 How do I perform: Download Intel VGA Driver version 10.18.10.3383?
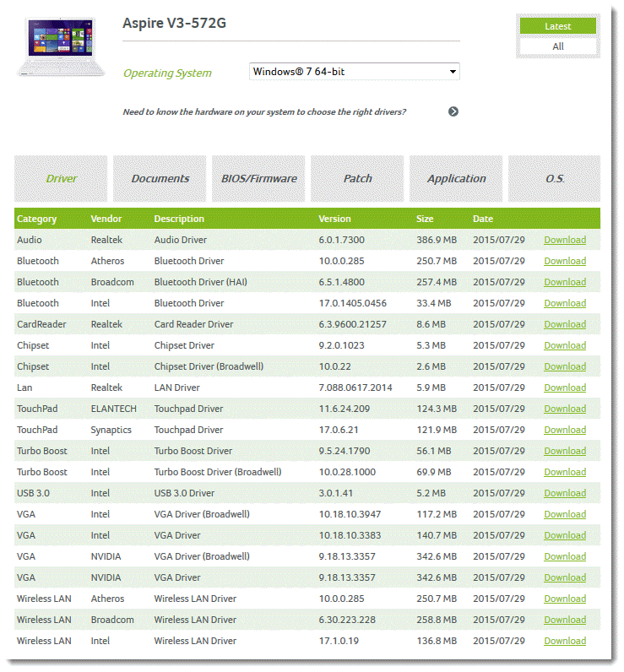click(565, 535)
